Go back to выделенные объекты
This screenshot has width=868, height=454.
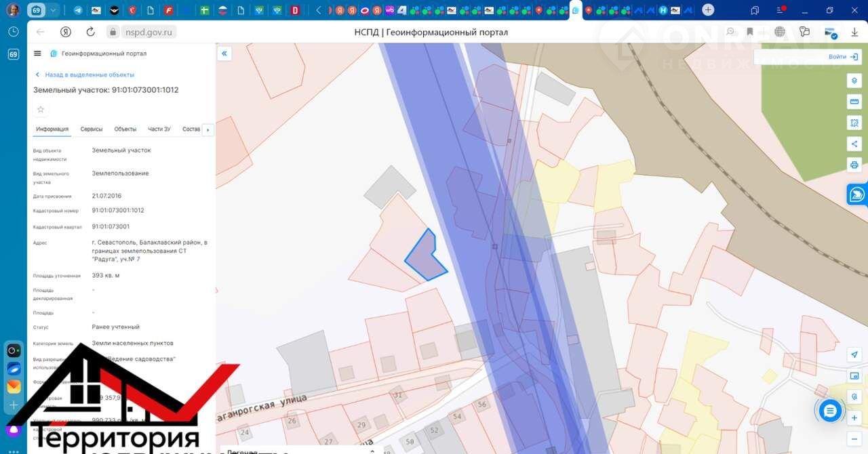[85, 75]
